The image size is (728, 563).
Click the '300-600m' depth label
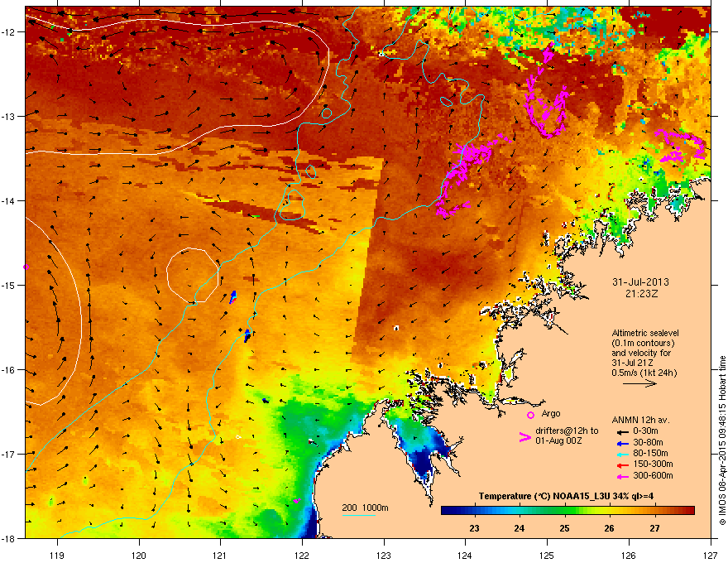pos(653,476)
